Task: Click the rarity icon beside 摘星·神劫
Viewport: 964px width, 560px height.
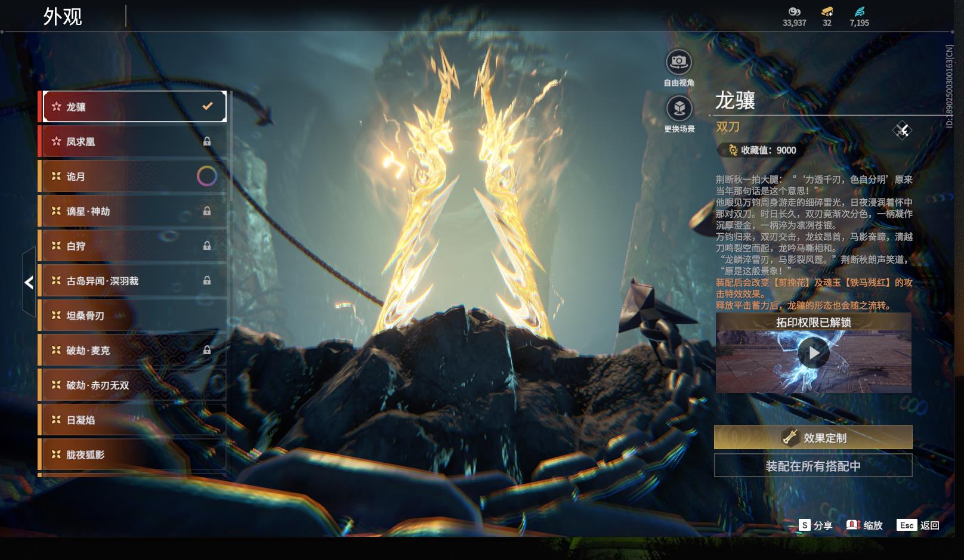Action: pos(56,211)
